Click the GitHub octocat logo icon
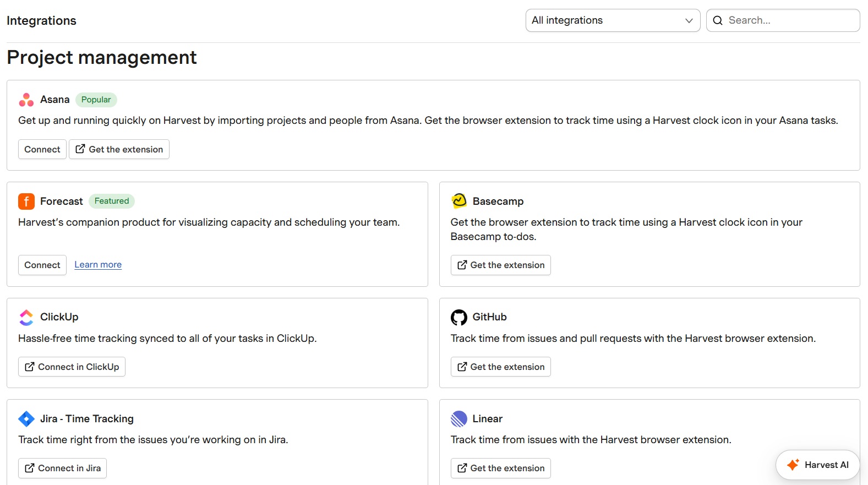The height and width of the screenshot is (485, 868). [x=459, y=317]
